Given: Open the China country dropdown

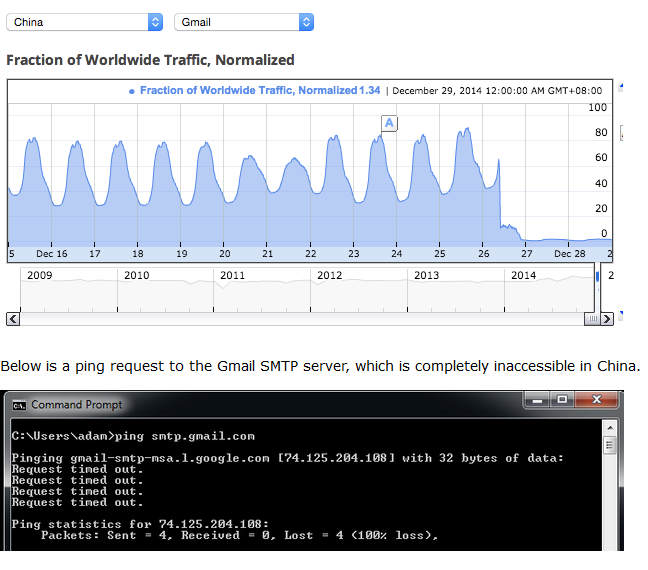Looking at the screenshot, I should point(84,22).
